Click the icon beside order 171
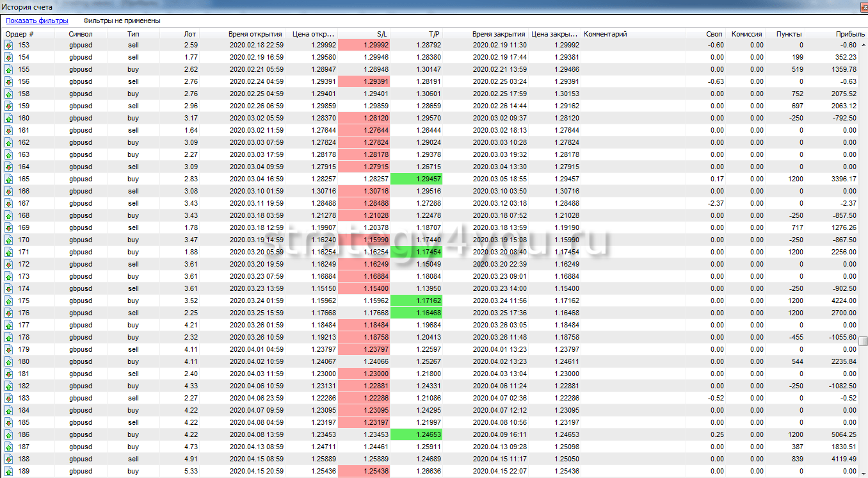This screenshot has width=868, height=478. tap(9, 252)
